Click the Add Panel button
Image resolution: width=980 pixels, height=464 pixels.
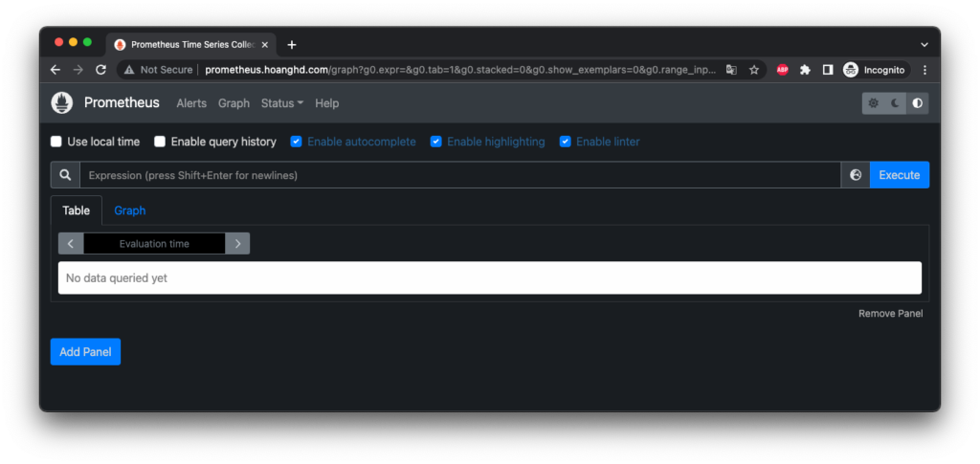(x=85, y=352)
